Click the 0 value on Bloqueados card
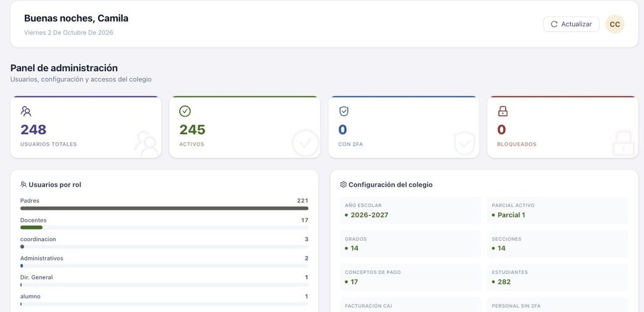This screenshot has width=644, height=312. 502,129
